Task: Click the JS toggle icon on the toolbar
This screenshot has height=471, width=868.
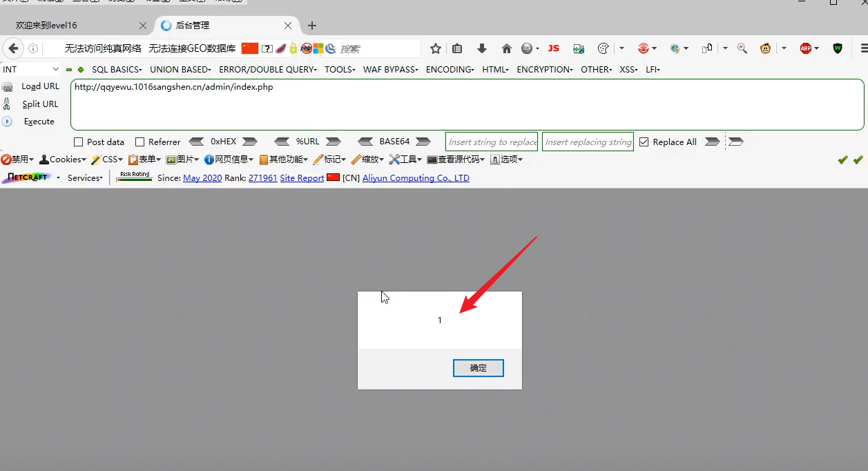Action: (553, 48)
